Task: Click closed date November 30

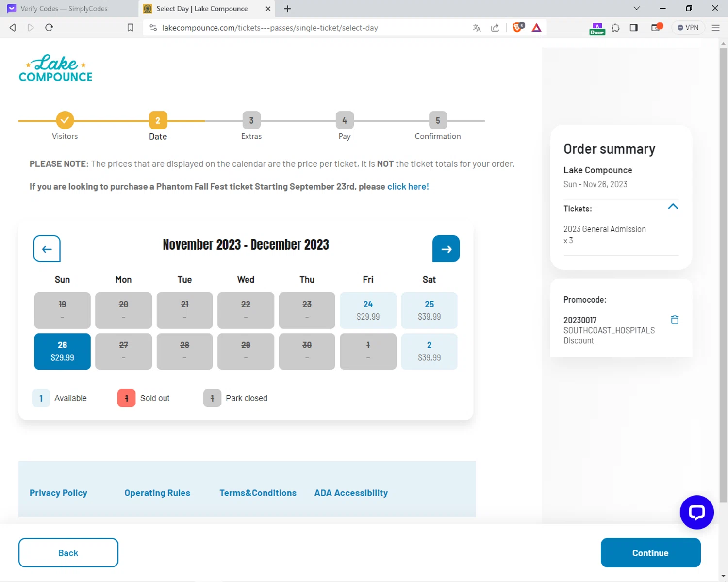Action: click(x=307, y=351)
